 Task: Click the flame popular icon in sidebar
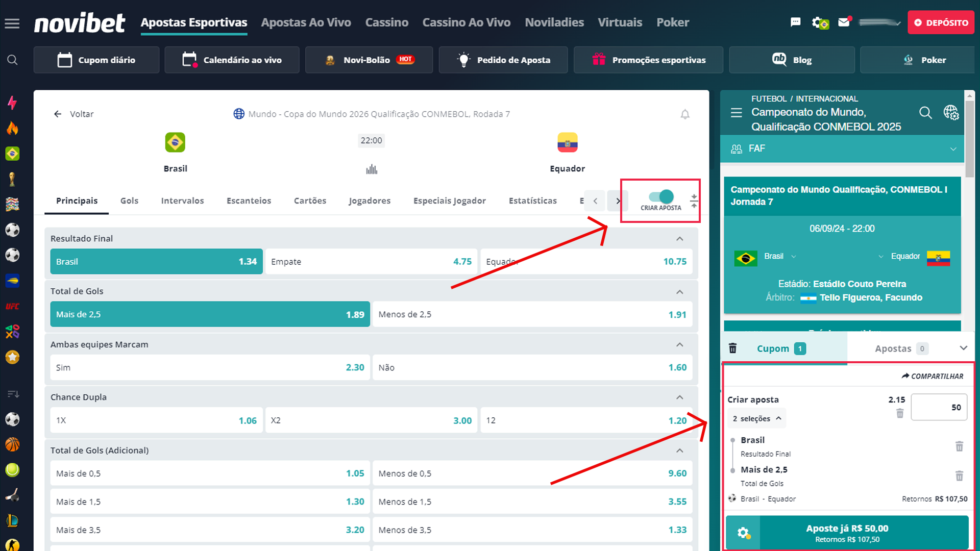coord(12,128)
